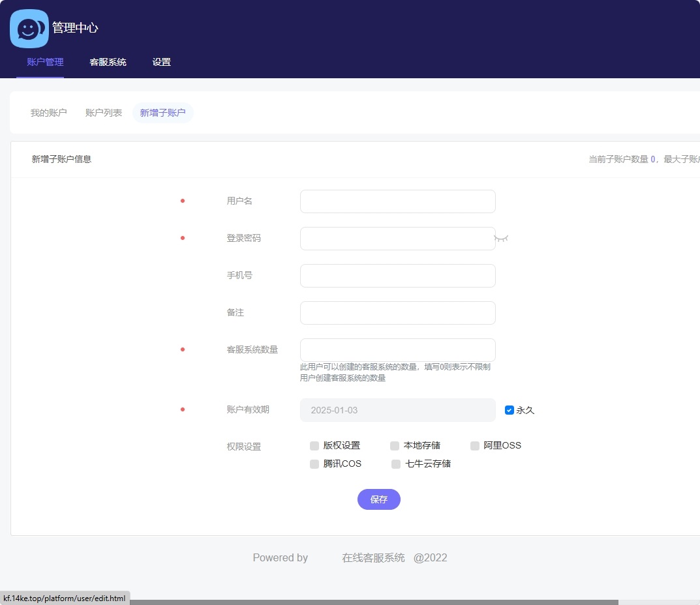Click the 管理中心 title text

[x=75, y=27]
